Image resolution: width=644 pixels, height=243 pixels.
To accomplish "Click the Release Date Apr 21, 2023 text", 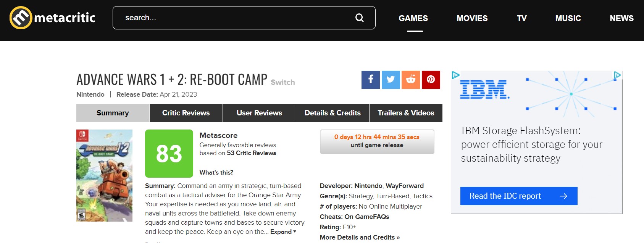I will [157, 94].
